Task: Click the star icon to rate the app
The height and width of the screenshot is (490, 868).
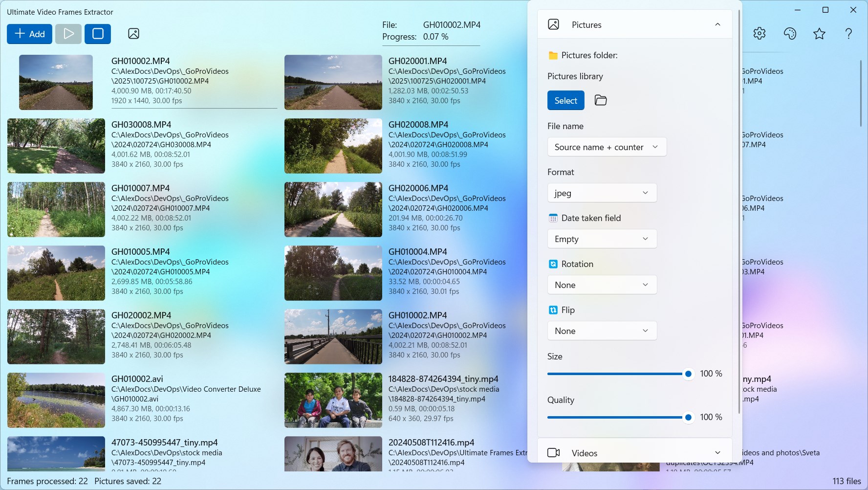Action: pyautogui.click(x=819, y=33)
